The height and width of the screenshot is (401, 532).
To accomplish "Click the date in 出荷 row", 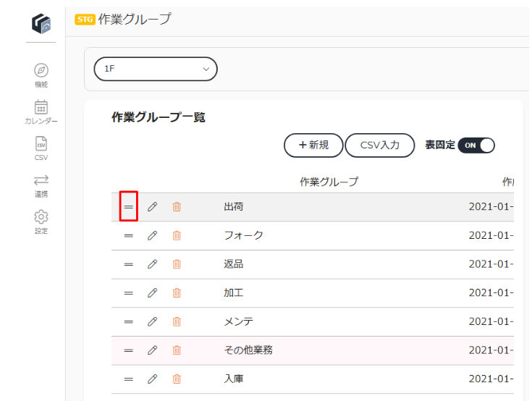I will pos(491,206).
